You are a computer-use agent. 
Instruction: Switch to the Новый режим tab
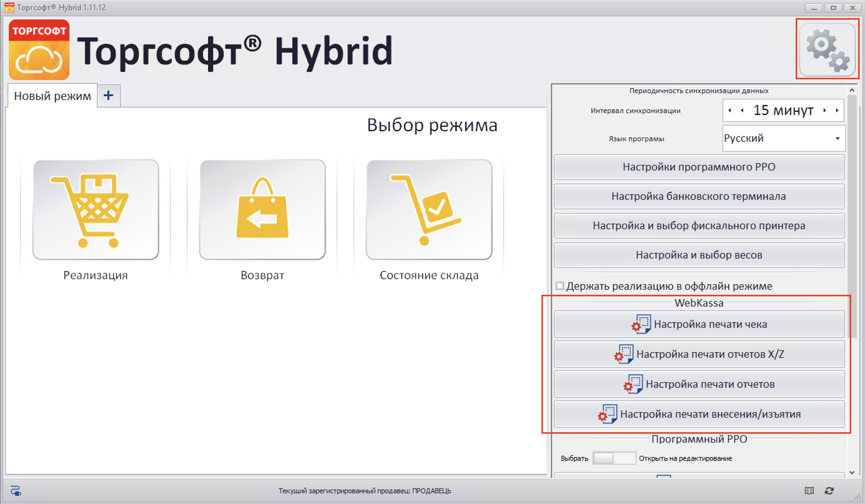tap(52, 96)
